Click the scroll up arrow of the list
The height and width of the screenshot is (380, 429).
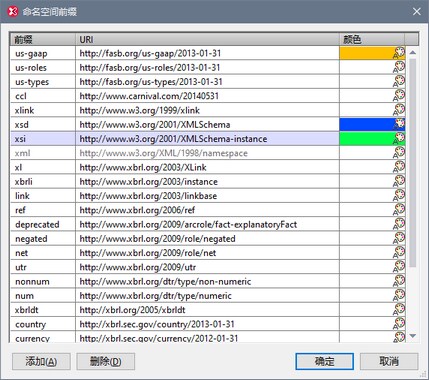[x=413, y=53]
